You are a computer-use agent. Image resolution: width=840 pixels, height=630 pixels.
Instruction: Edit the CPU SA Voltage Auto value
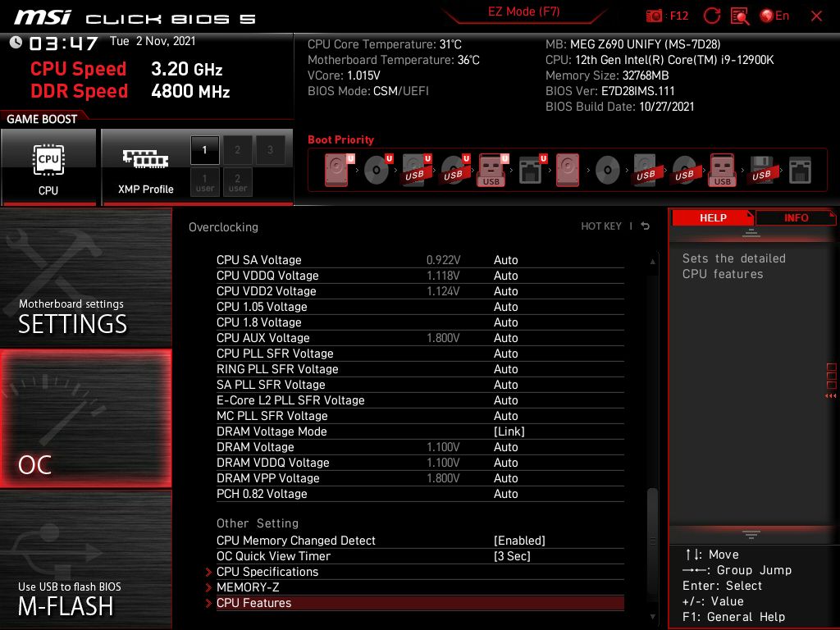point(505,260)
